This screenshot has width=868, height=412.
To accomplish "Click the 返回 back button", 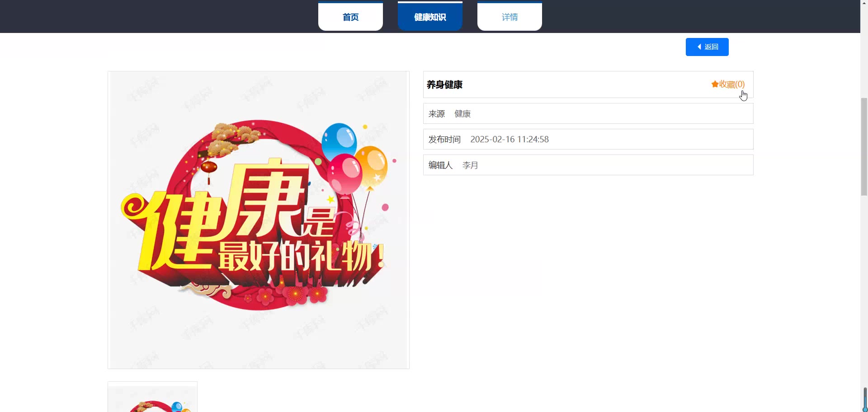I will pyautogui.click(x=707, y=47).
